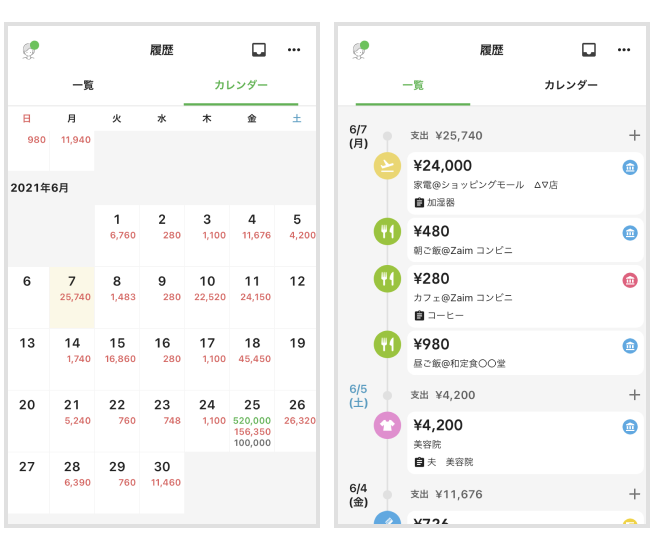Open the inbox icon in the list header
The height and width of the screenshot is (550, 654).
click(589, 49)
